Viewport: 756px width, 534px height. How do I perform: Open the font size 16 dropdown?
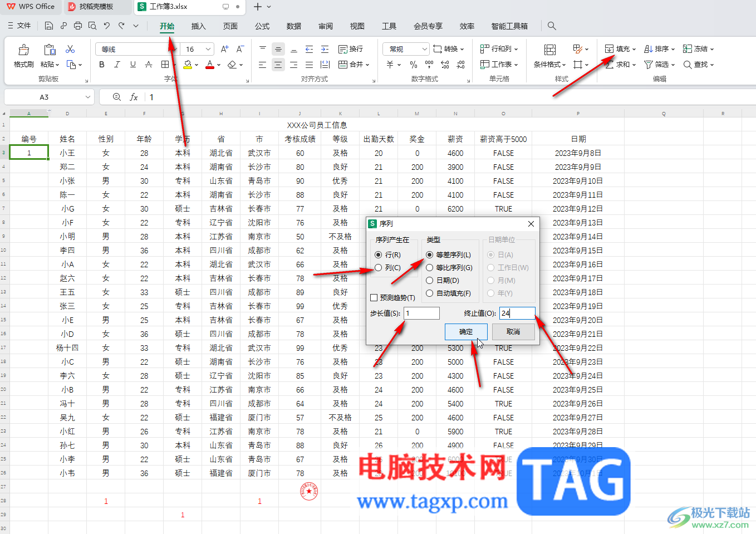(208, 49)
